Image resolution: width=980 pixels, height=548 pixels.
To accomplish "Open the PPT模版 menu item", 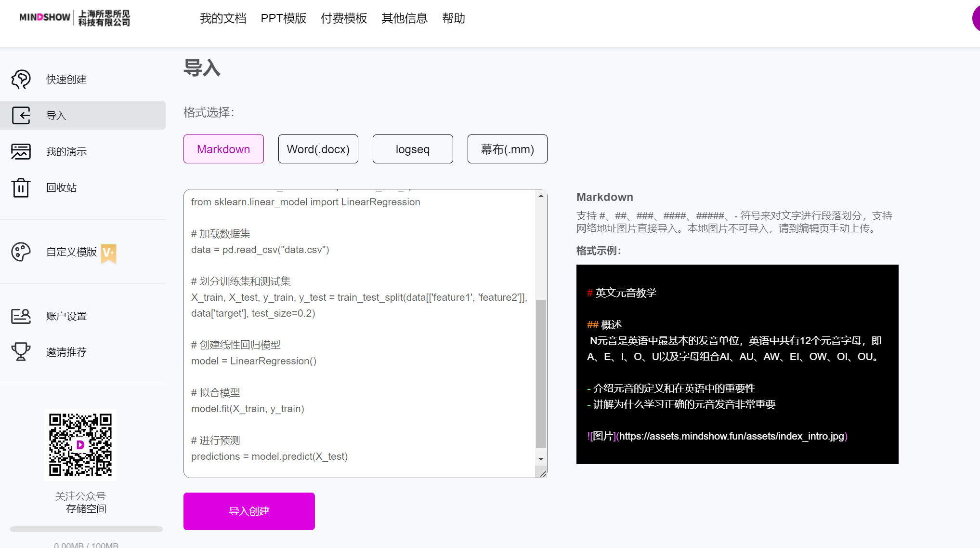I will (x=284, y=18).
